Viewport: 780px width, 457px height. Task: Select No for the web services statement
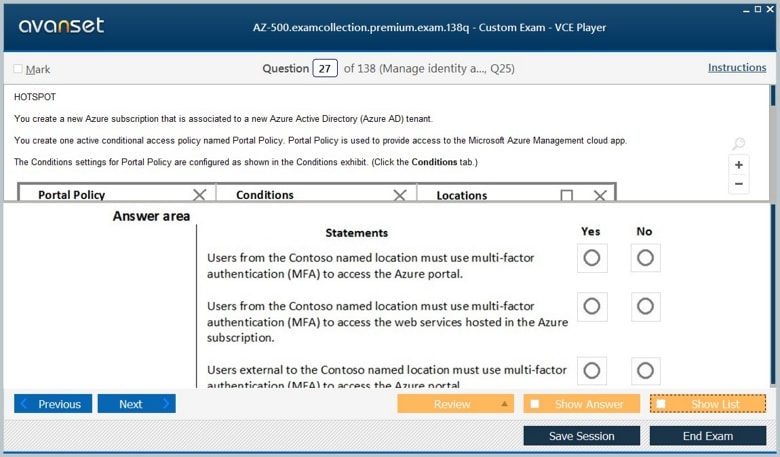[645, 306]
